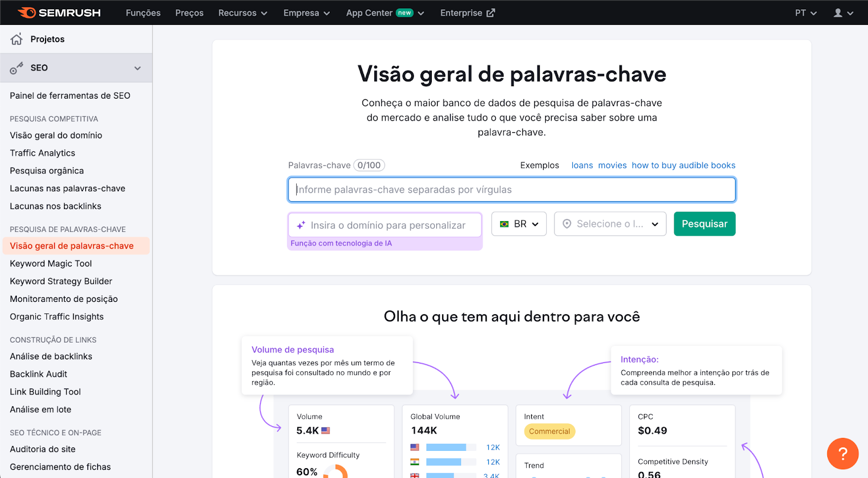Open the Empresa dropdown menu
The image size is (868, 478).
click(x=307, y=13)
